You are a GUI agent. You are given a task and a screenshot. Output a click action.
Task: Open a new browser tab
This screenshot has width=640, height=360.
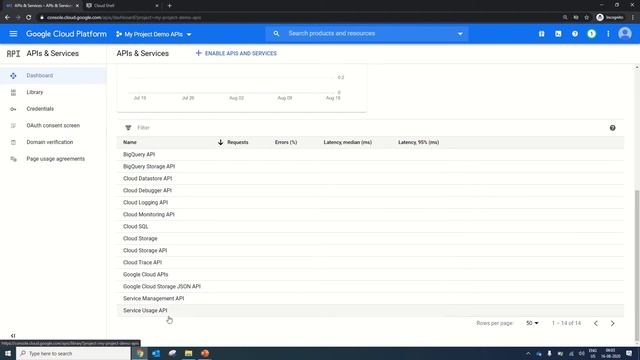coord(169,6)
